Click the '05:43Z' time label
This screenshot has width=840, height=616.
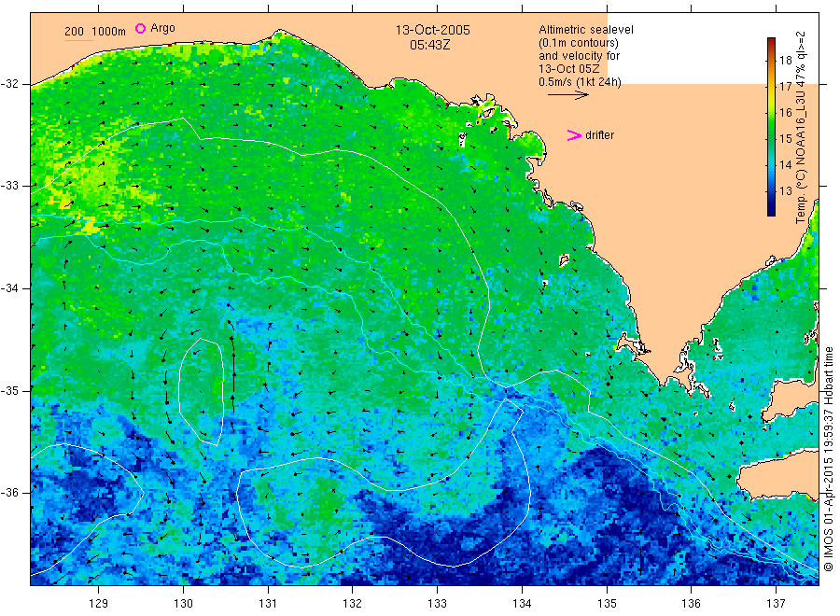pos(429,46)
